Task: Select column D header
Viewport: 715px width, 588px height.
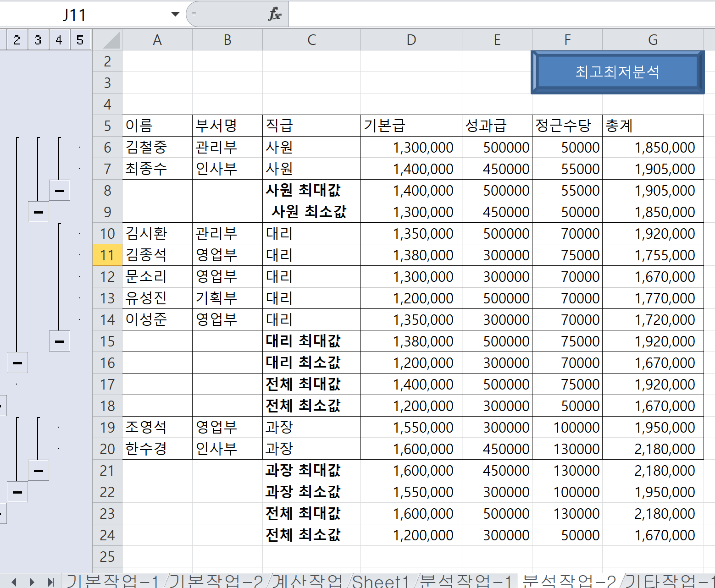Action: pos(411,40)
